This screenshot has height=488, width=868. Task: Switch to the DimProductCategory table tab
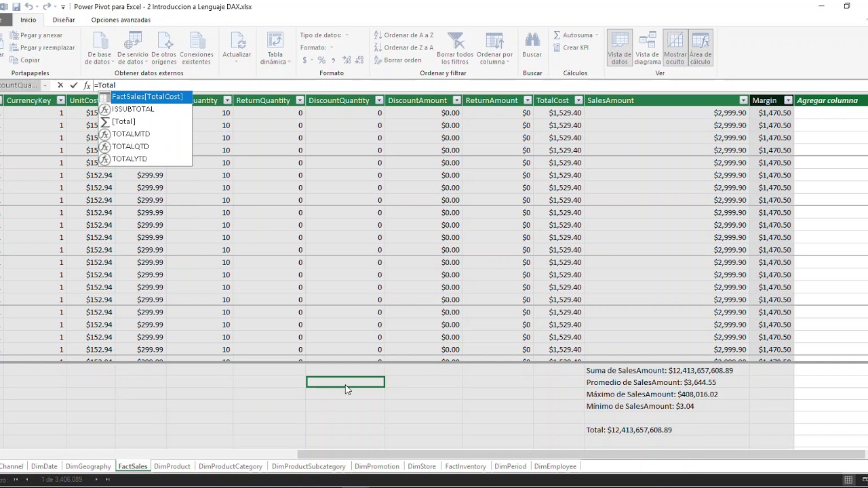point(231,466)
